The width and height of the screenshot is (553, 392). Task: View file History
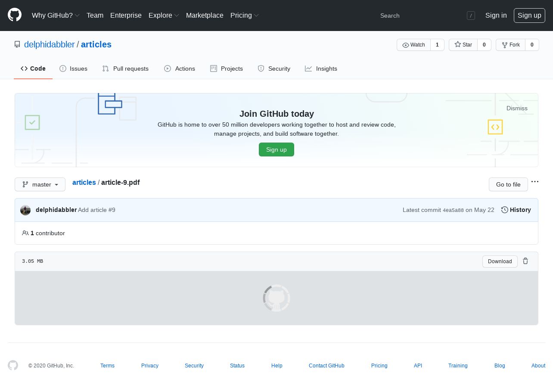coord(516,210)
